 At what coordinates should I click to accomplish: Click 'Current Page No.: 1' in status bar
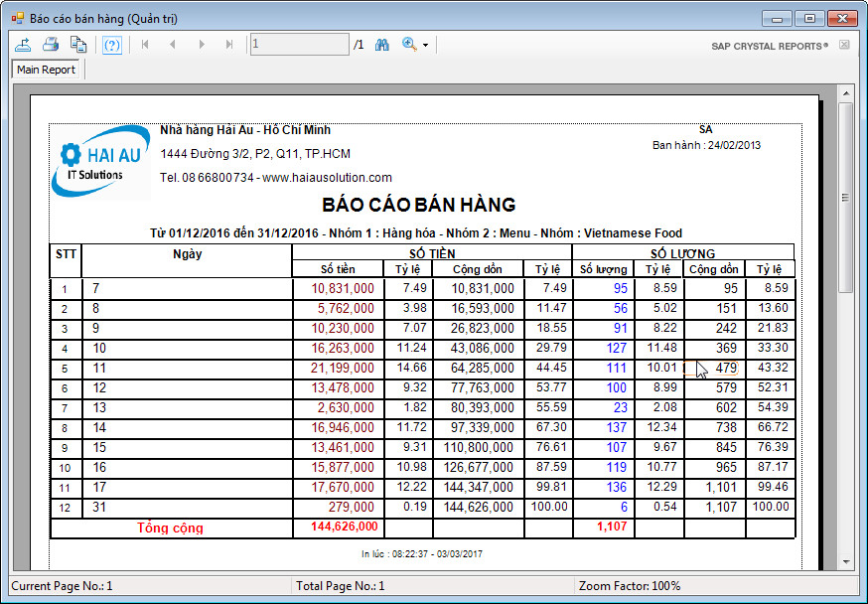pos(62,586)
